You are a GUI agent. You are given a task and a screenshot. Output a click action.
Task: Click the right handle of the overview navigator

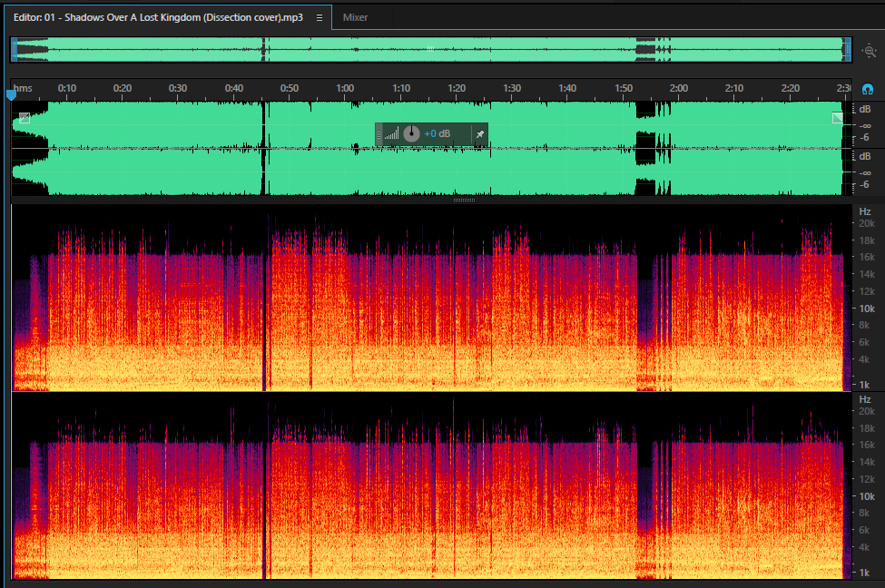coord(848,50)
